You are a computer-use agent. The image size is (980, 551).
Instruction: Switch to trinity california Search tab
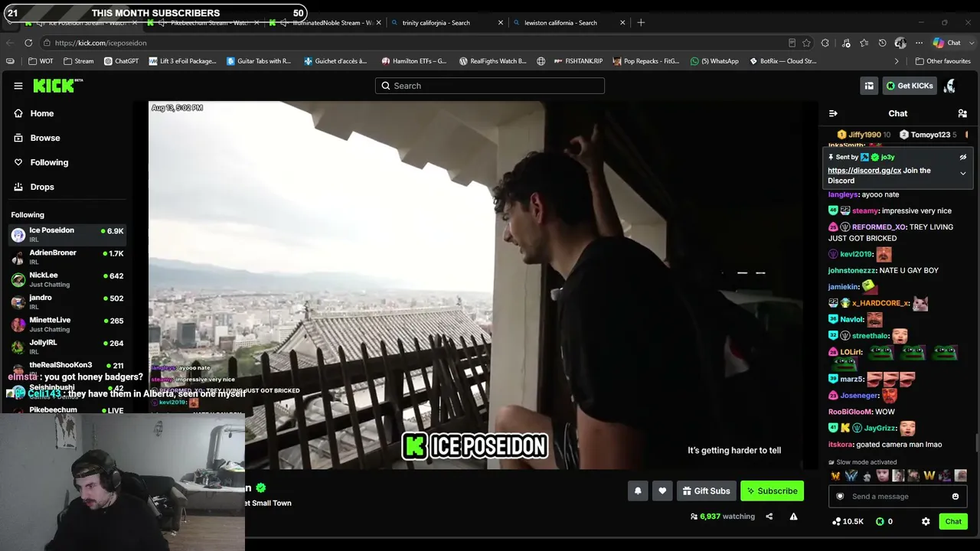[446, 23]
